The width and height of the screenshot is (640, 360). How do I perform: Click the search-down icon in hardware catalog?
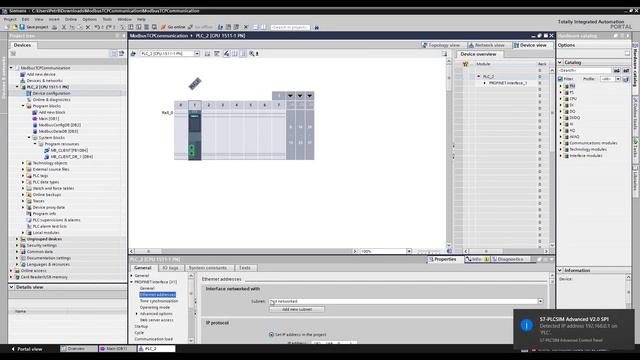(x=617, y=71)
